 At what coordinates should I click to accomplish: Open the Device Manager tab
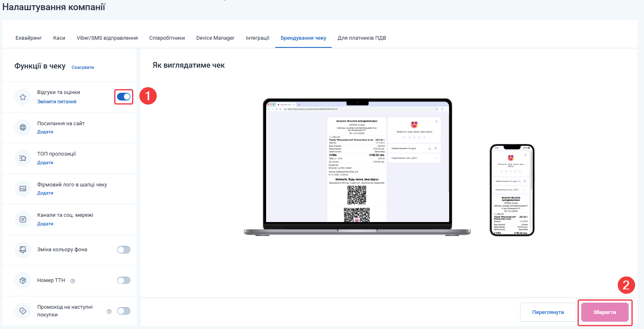click(x=215, y=38)
